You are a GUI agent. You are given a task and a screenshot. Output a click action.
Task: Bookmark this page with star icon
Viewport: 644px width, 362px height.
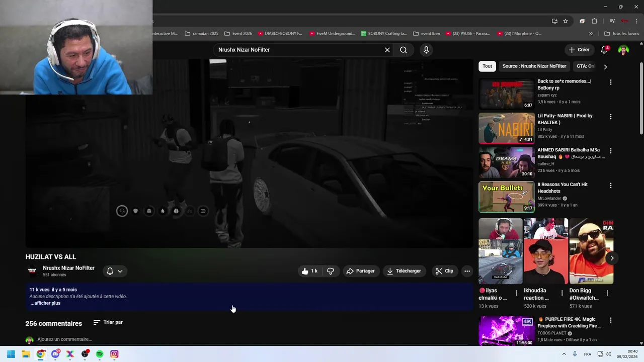566,21
